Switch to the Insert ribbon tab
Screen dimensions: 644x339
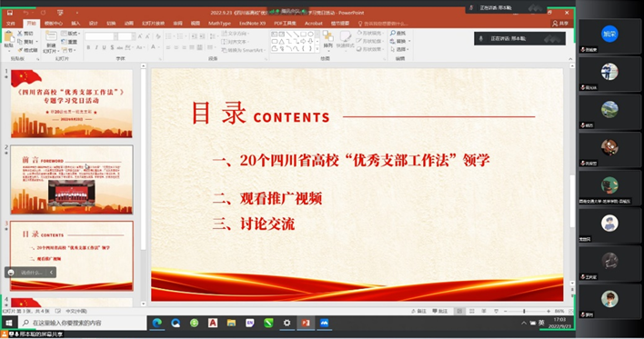[x=75, y=24]
